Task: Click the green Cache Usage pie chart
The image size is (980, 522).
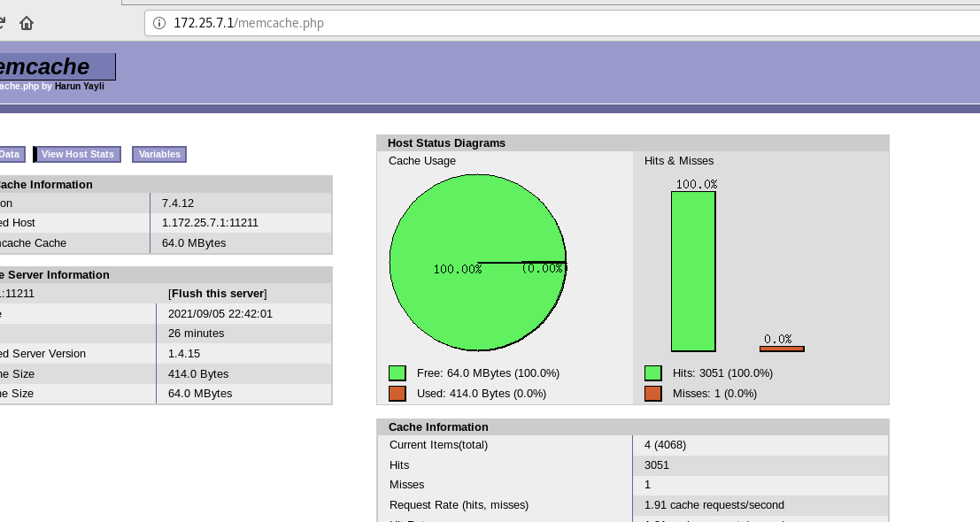Action: coord(478,262)
